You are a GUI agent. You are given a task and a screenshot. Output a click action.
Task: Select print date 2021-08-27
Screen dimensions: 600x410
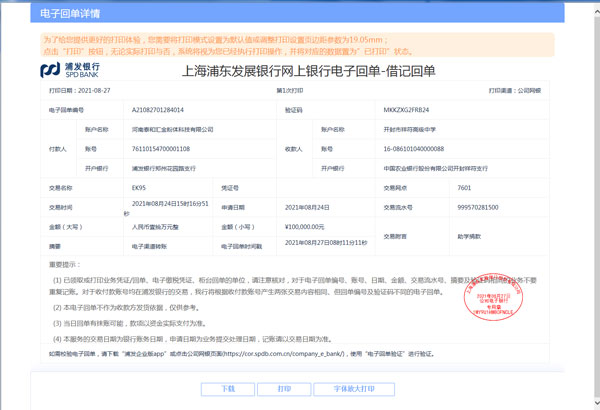pyautogui.click(x=94, y=91)
